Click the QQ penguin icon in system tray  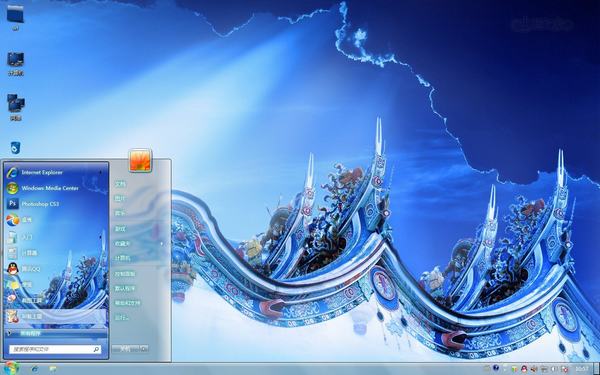pos(524,369)
